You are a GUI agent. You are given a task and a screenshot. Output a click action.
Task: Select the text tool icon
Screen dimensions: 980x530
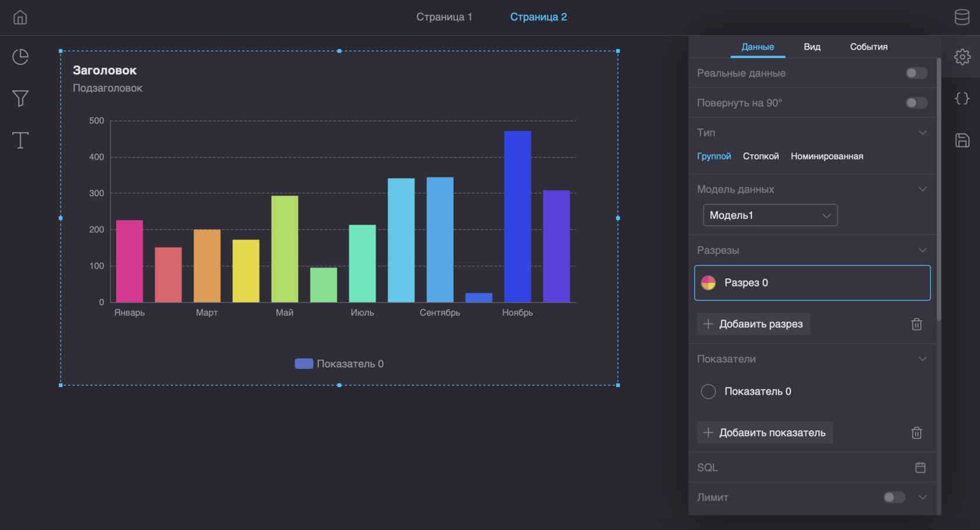click(x=20, y=140)
